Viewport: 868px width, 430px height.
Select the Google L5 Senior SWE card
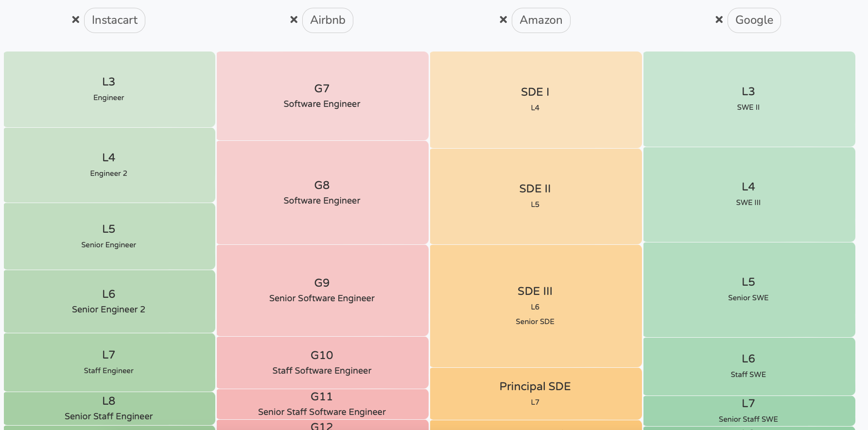[748, 290]
